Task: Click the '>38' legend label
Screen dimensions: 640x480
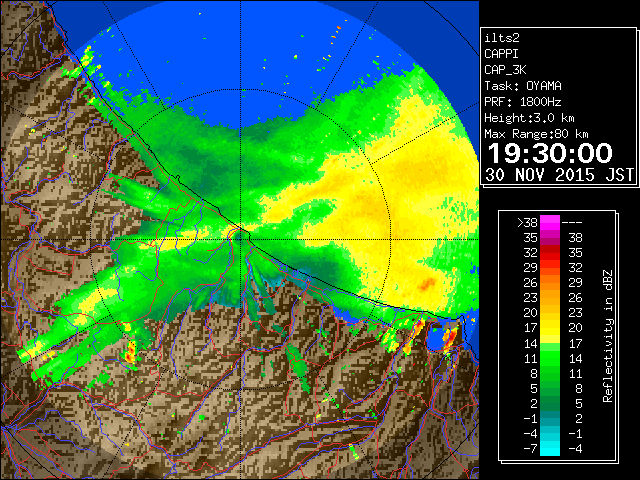Action: click(x=527, y=222)
